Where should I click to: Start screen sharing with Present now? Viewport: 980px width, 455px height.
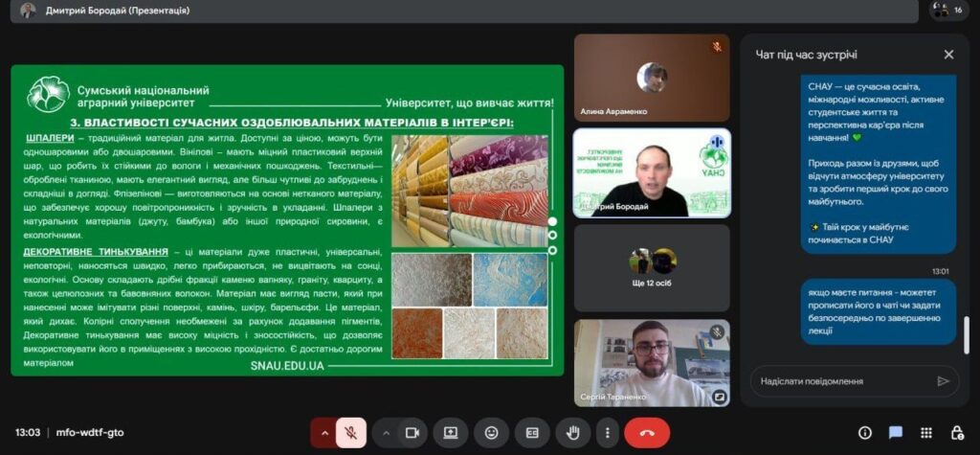[x=451, y=433]
